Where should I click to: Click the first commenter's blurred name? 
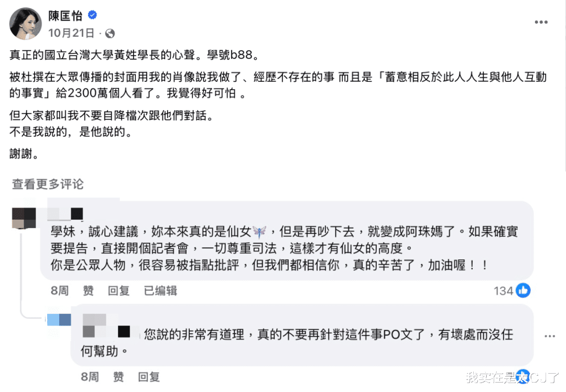click(x=66, y=213)
